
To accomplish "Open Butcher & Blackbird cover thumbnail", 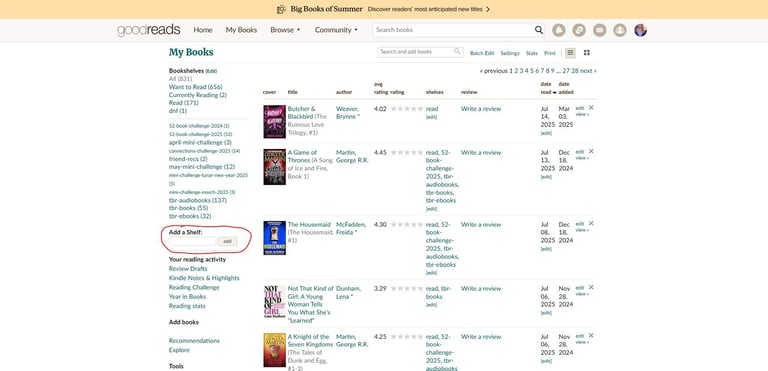I will [x=274, y=122].
